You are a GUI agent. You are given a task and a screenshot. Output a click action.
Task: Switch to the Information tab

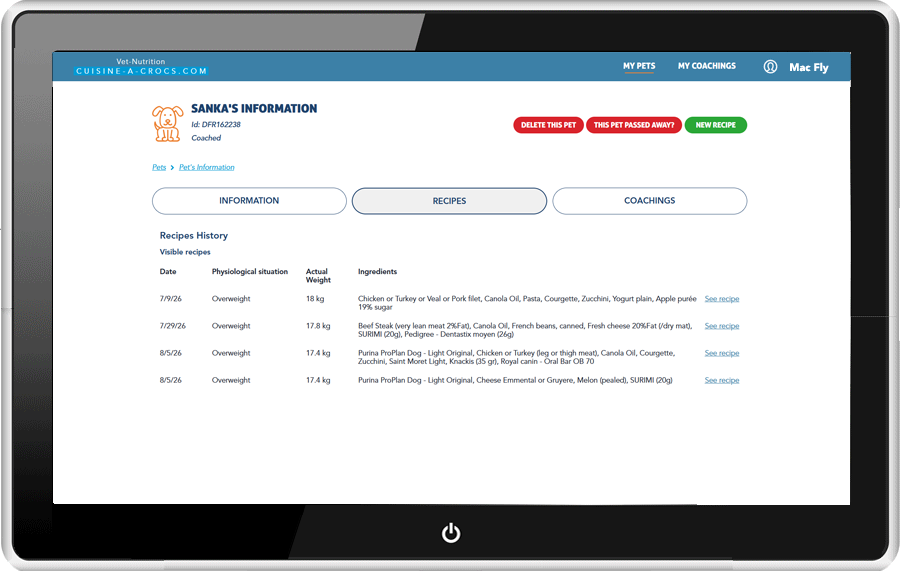[x=249, y=201]
